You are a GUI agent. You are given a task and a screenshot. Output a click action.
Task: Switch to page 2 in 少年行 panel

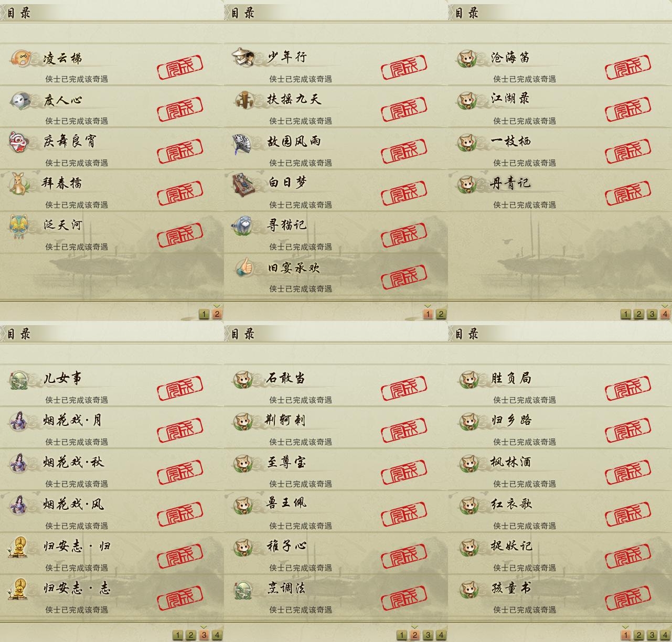pyautogui.click(x=441, y=314)
